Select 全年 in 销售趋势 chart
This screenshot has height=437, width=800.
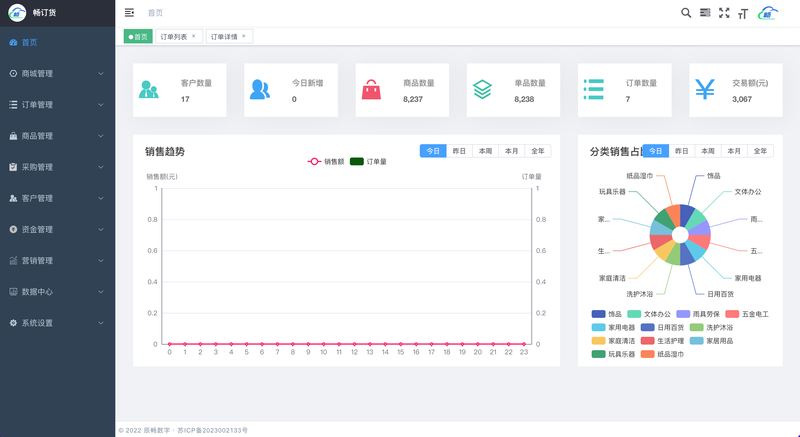coord(538,151)
